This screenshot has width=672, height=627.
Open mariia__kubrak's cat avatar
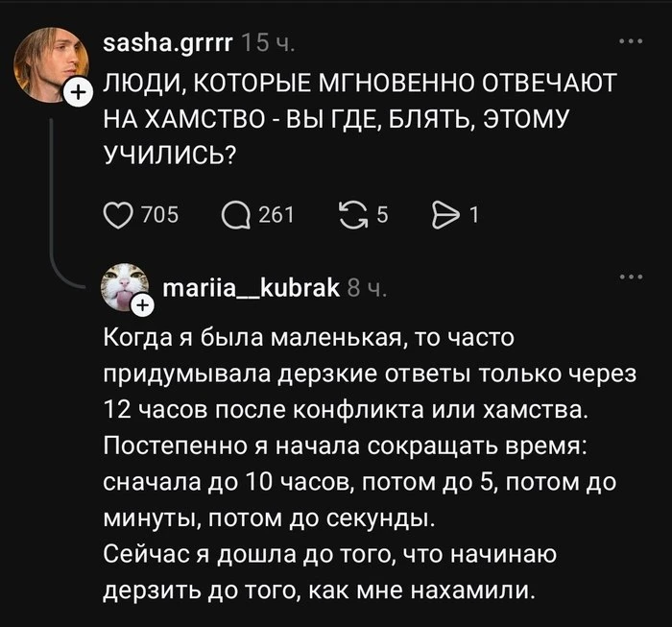(124, 287)
